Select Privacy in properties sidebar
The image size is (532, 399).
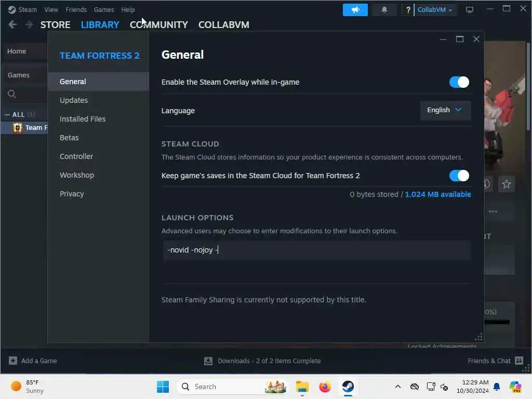(x=98, y=194)
